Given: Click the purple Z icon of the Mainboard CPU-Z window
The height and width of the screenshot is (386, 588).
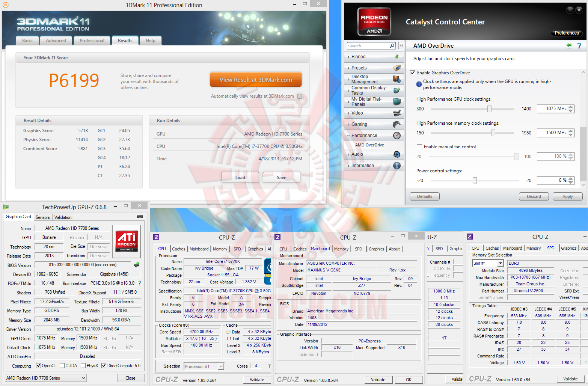Looking at the screenshot, I should 277,237.
